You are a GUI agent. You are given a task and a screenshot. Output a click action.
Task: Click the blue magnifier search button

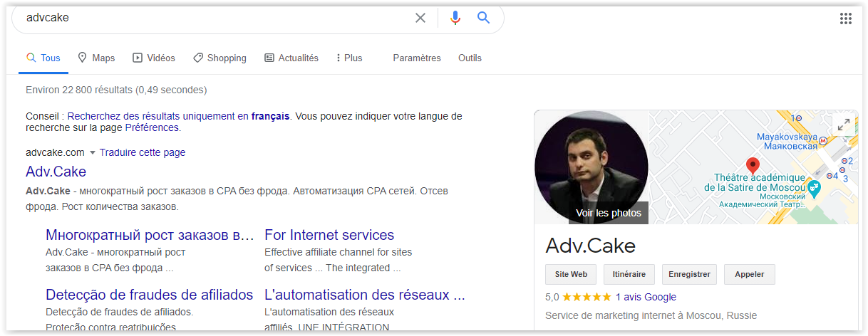[484, 18]
